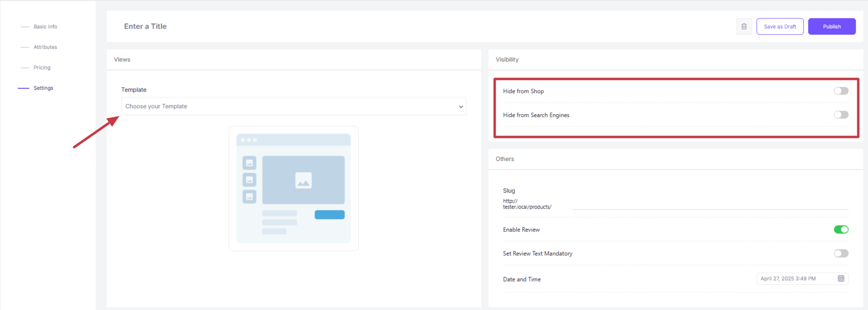Click the trash delete icon

click(744, 26)
